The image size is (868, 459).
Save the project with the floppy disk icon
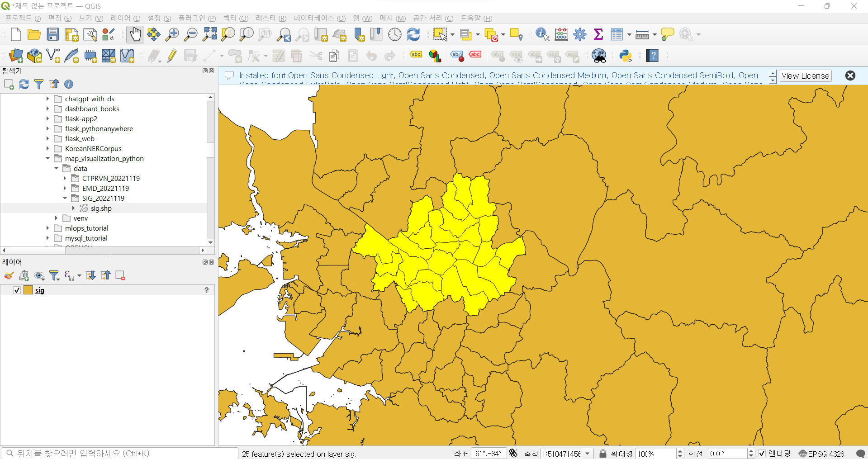click(x=53, y=34)
